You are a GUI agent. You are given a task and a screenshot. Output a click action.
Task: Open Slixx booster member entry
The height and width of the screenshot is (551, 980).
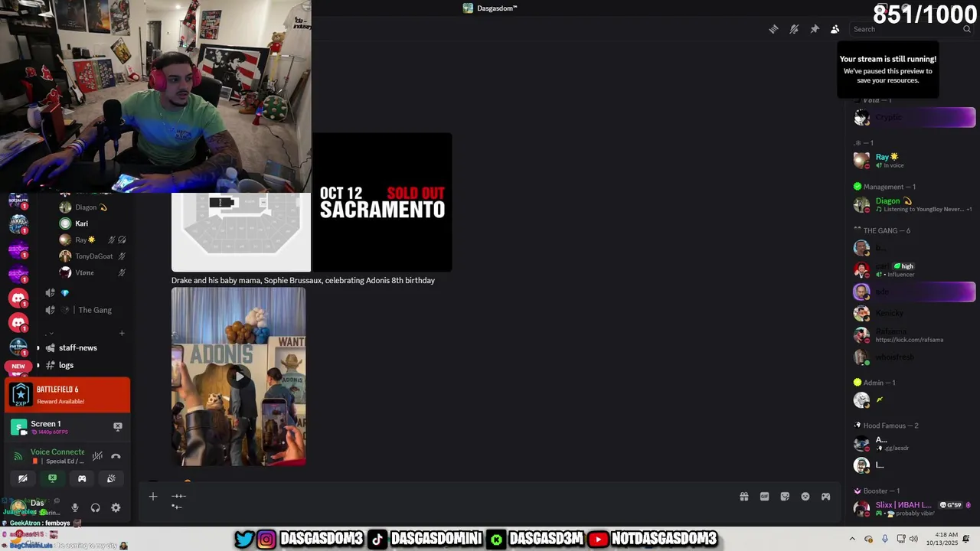click(913, 508)
